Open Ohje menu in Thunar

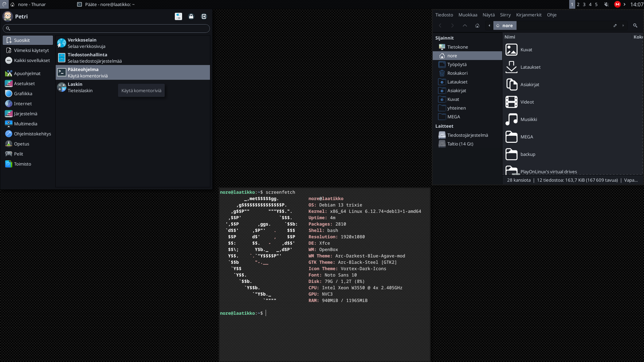point(551,15)
